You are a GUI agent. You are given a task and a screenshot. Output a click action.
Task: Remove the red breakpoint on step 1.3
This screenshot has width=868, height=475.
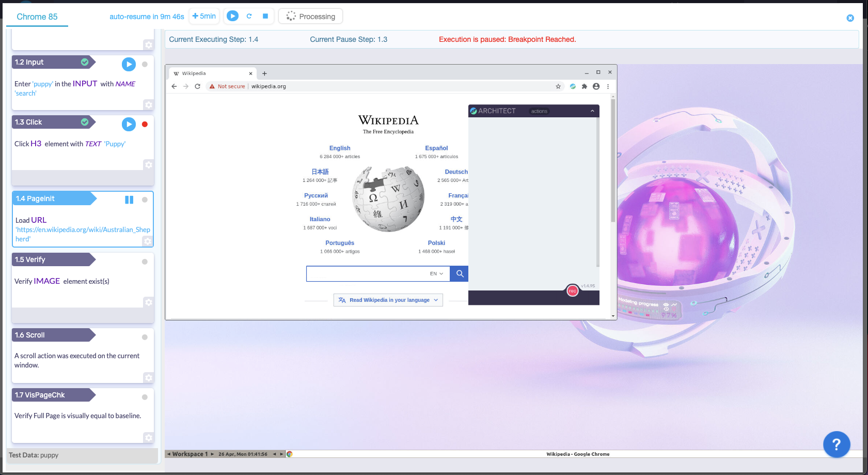click(145, 124)
